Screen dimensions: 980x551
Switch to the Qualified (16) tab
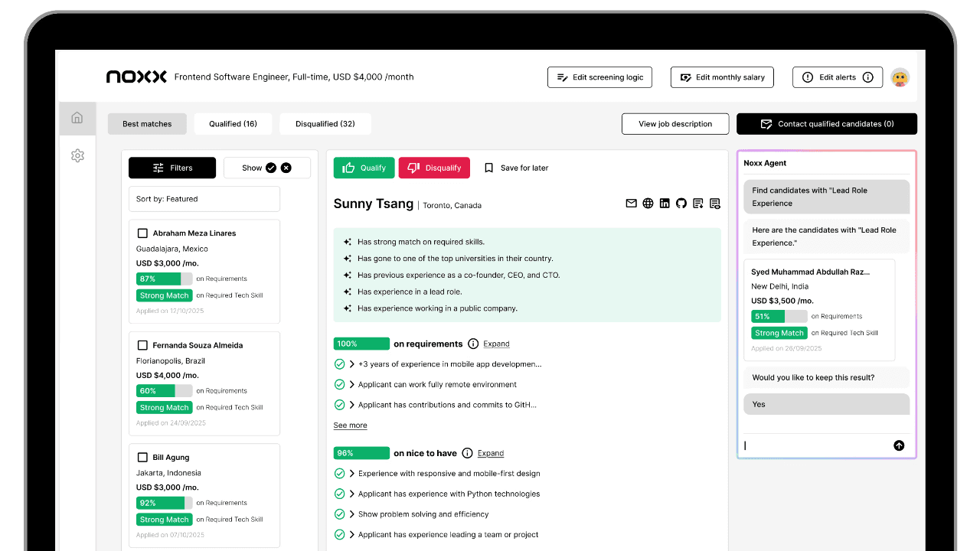233,124
